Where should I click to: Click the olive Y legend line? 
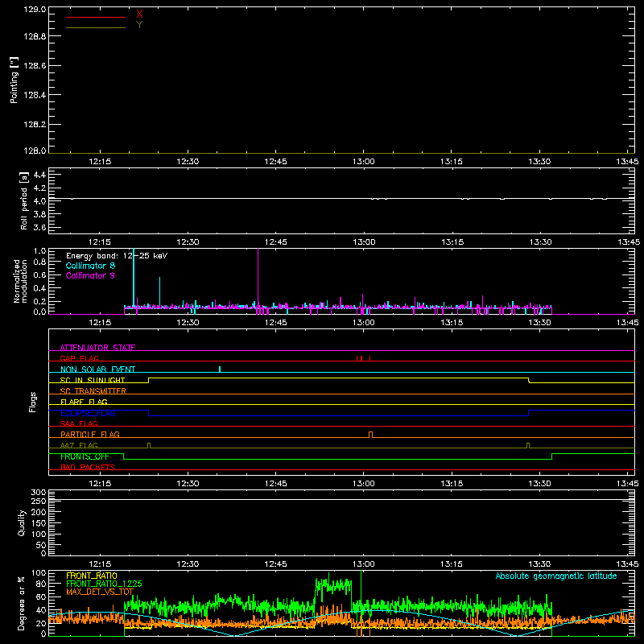(96, 27)
